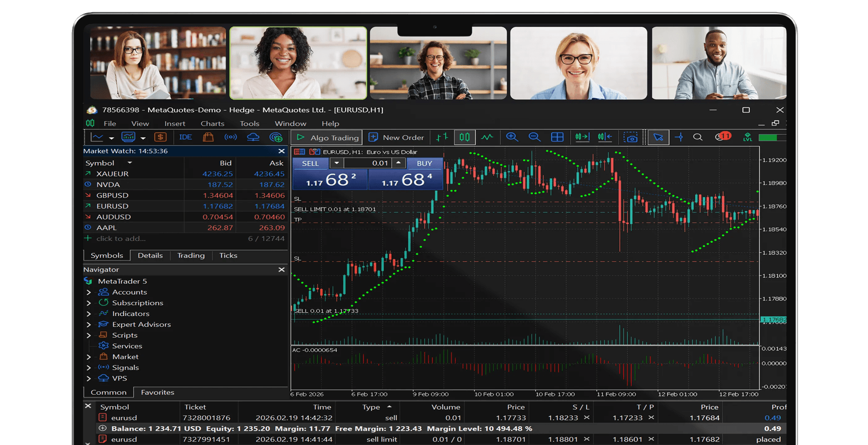Zoom out on the chart
Screen dimensions: 868x445
coord(534,137)
